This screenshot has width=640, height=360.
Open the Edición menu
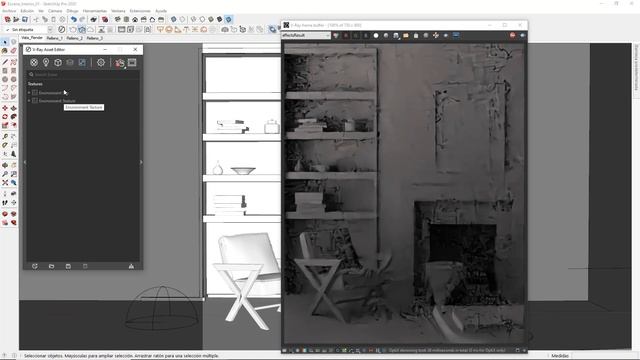pos(27,11)
